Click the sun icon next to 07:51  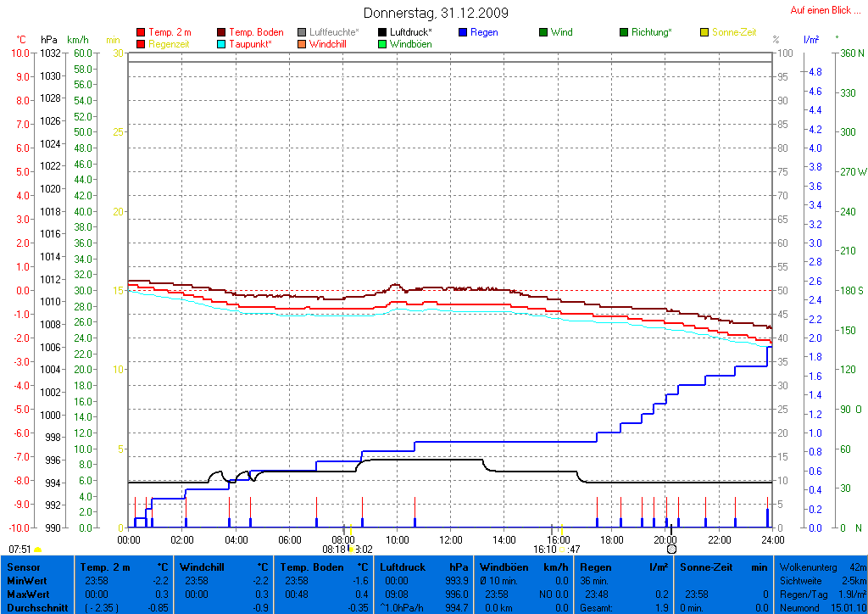point(37,550)
